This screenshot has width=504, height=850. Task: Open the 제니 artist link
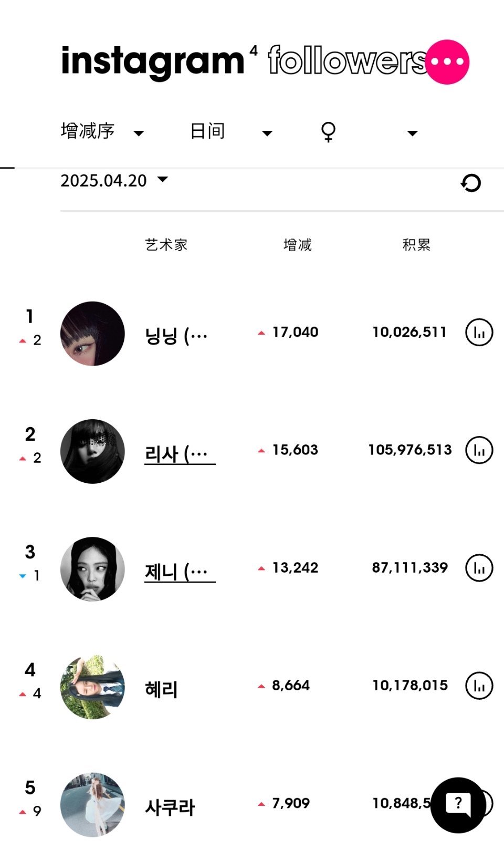[x=180, y=571]
